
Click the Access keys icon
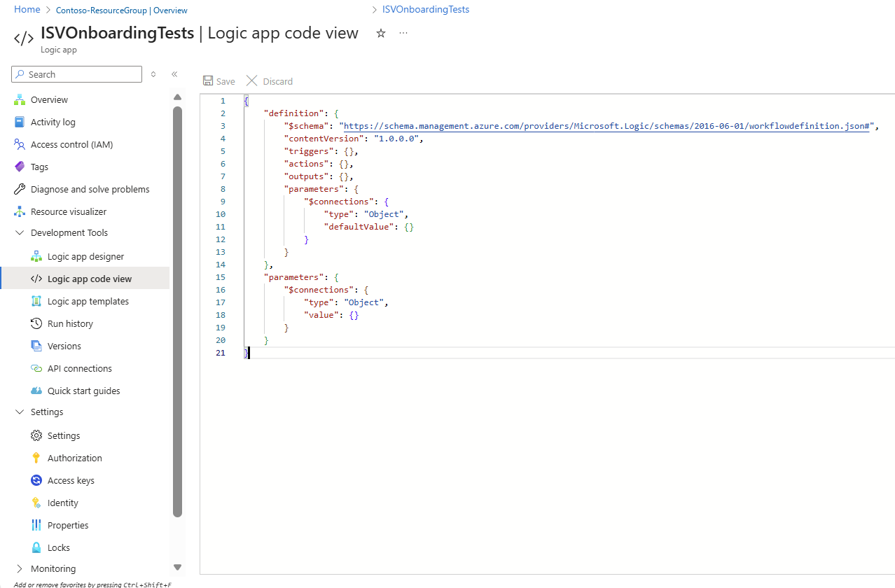click(36, 480)
